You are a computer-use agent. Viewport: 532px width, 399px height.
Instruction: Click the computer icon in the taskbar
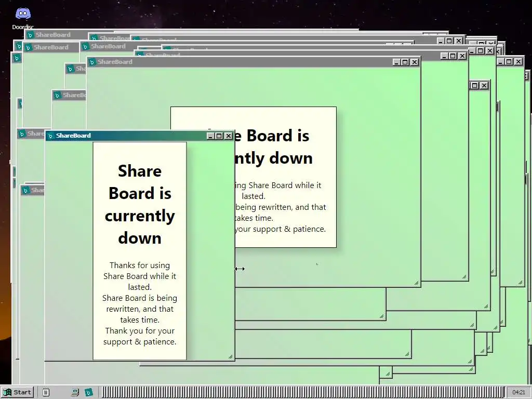[x=75, y=392]
